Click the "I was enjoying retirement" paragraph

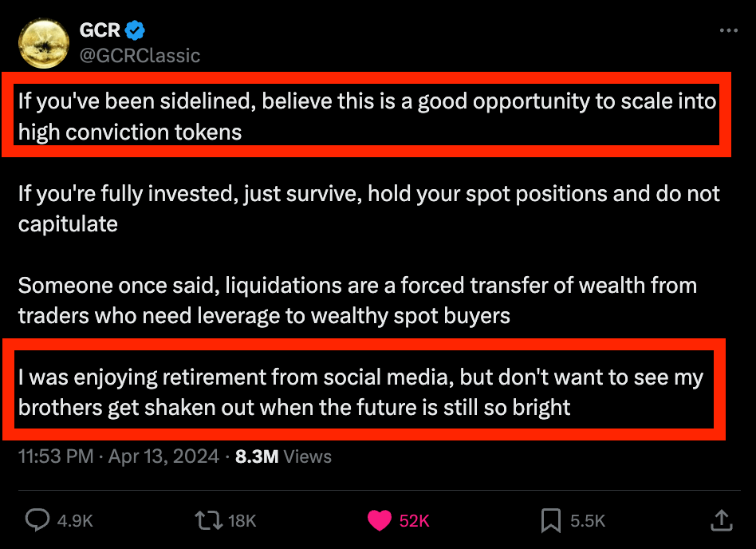tap(360, 392)
